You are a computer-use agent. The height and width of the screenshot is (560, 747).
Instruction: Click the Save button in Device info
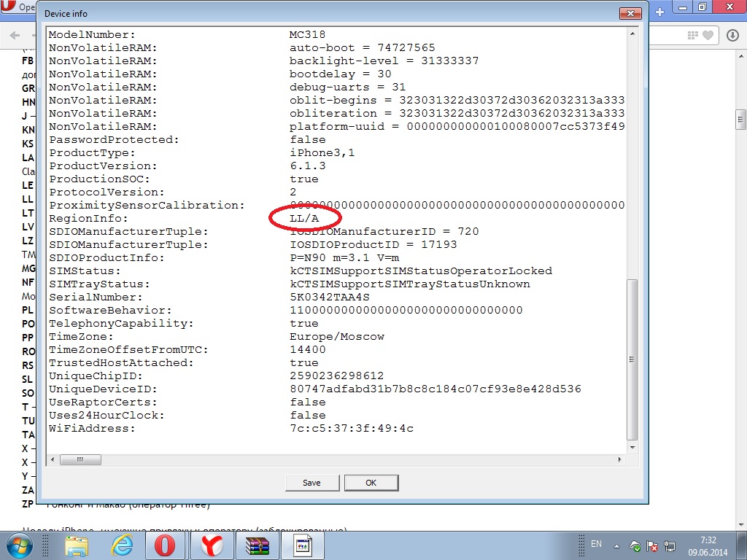click(x=312, y=483)
